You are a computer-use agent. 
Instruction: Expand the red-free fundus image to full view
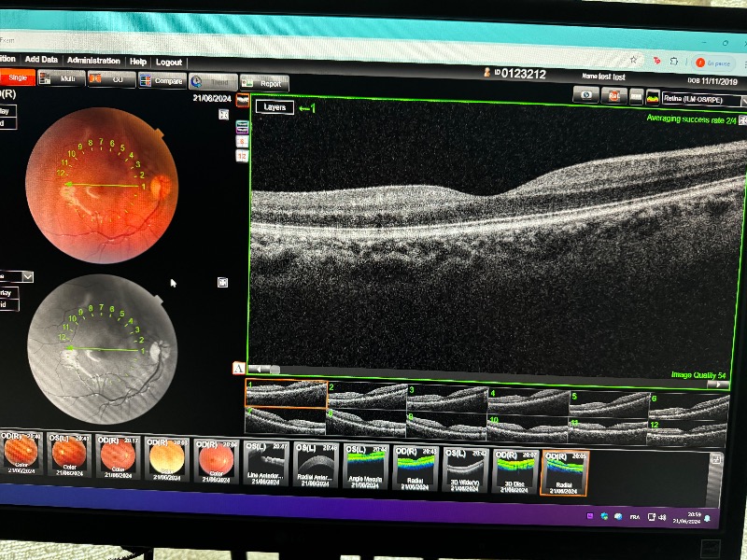click(222, 283)
